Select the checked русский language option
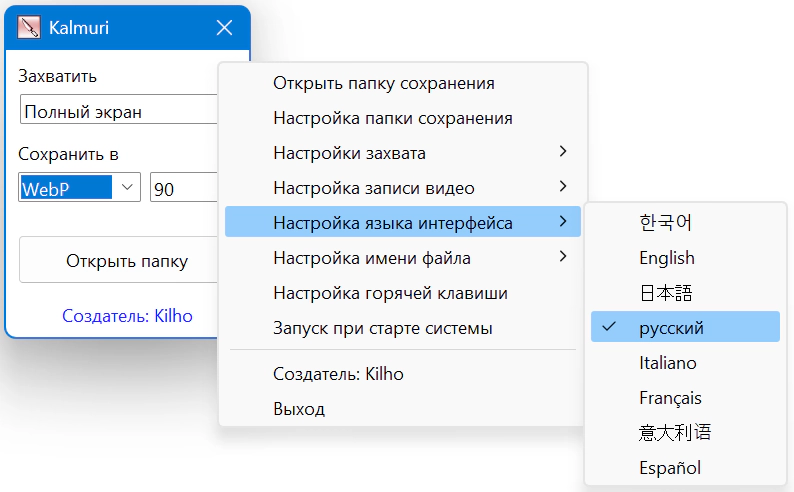This screenshot has height=492, width=794. coord(685,326)
